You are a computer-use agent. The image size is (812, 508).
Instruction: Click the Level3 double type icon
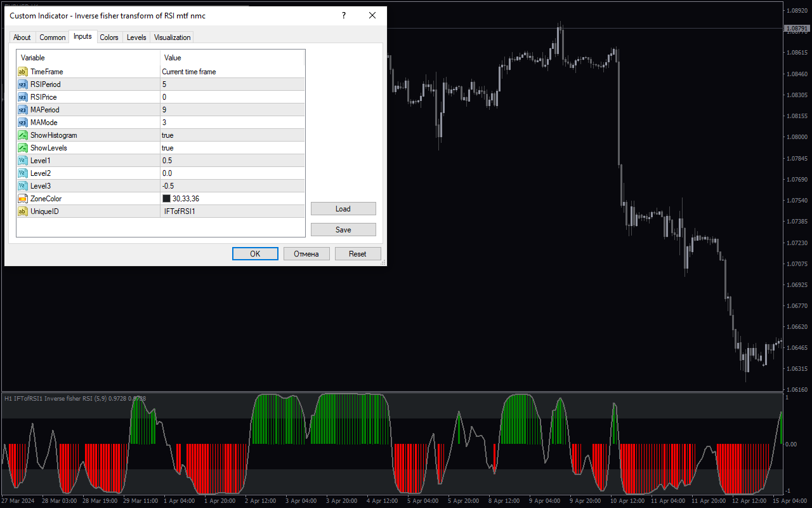coord(23,186)
